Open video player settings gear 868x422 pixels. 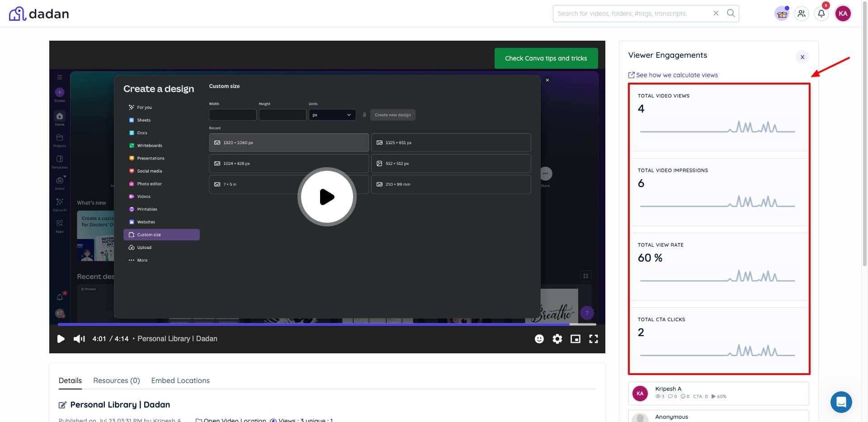pyautogui.click(x=557, y=339)
